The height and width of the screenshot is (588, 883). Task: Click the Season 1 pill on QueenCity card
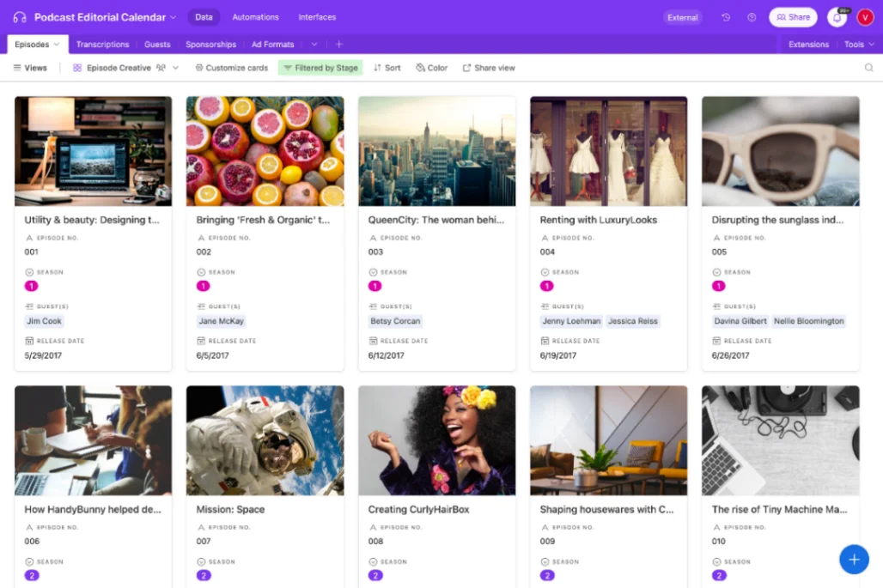coord(375,287)
